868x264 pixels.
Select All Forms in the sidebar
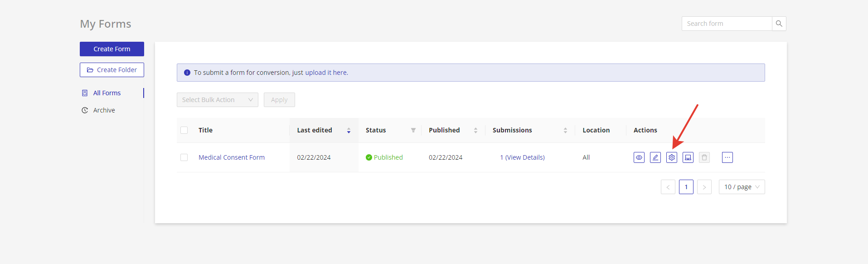107,93
